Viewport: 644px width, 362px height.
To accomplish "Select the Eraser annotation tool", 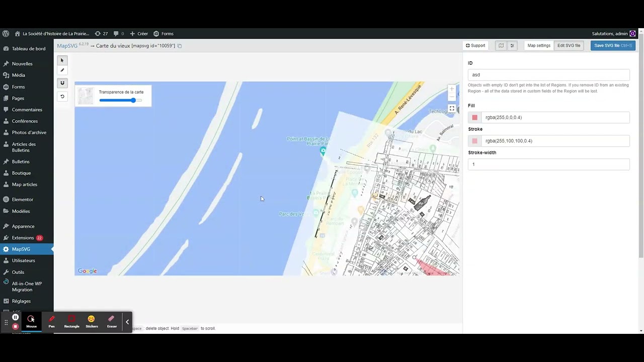I will pos(112,321).
